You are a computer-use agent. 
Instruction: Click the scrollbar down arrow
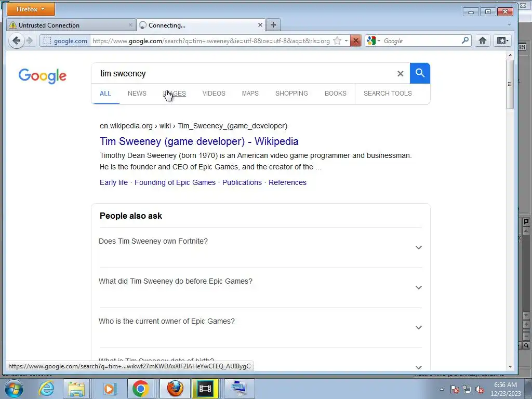[510, 366]
